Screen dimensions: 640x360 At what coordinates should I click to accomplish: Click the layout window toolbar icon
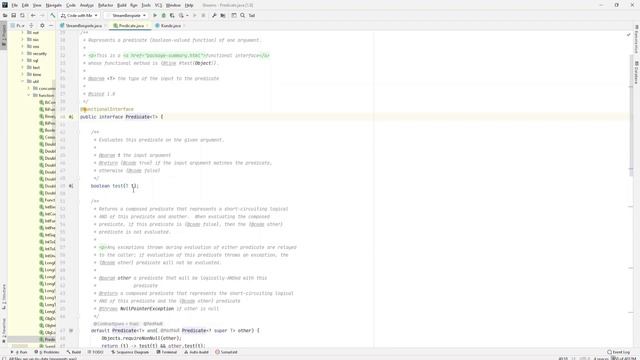coord(234,16)
